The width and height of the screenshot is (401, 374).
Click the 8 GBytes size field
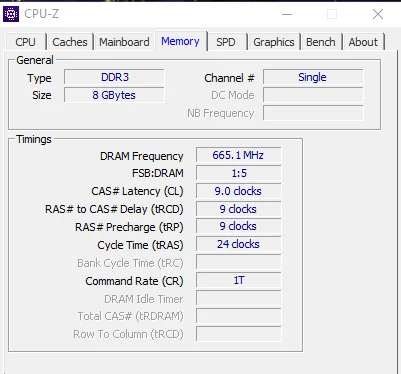pyautogui.click(x=114, y=95)
